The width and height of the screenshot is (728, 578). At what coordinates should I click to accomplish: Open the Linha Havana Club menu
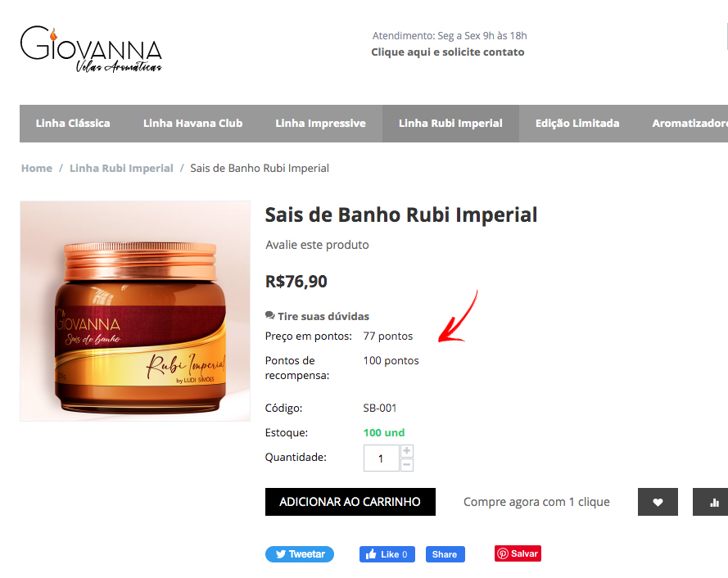pos(192,124)
